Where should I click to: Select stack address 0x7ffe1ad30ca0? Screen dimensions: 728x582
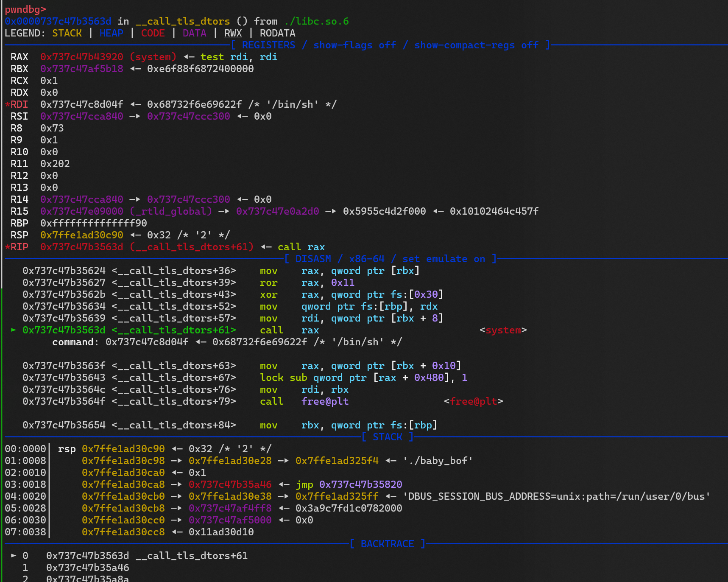coord(123,473)
